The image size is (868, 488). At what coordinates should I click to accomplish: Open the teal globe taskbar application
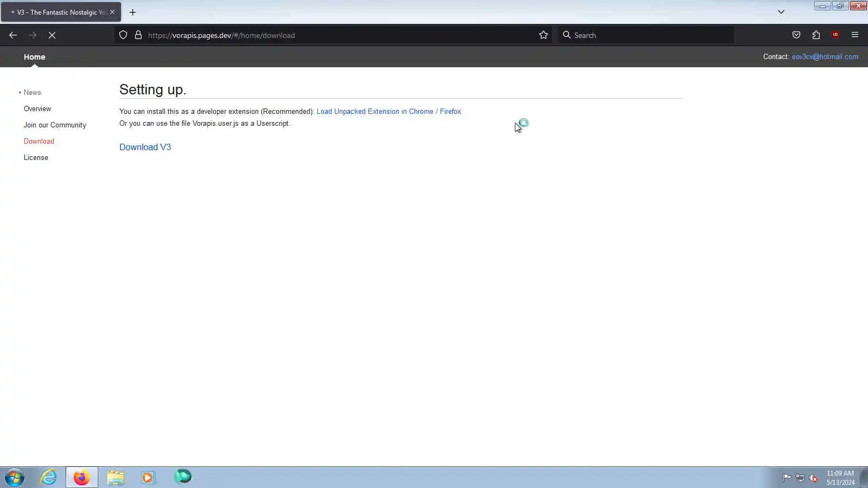[183, 477]
